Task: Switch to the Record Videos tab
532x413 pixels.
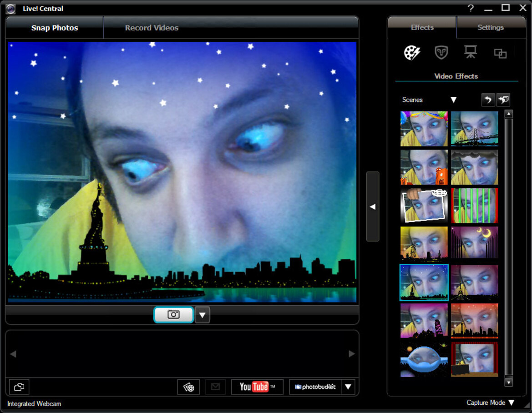Action: coord(152,28)
